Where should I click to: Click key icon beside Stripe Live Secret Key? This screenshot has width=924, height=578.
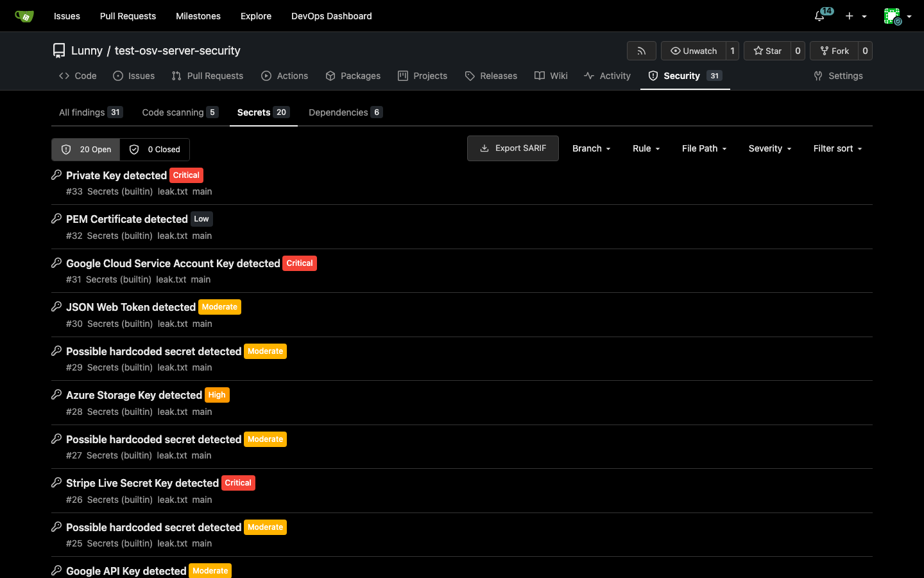click(x=56, y=482)
